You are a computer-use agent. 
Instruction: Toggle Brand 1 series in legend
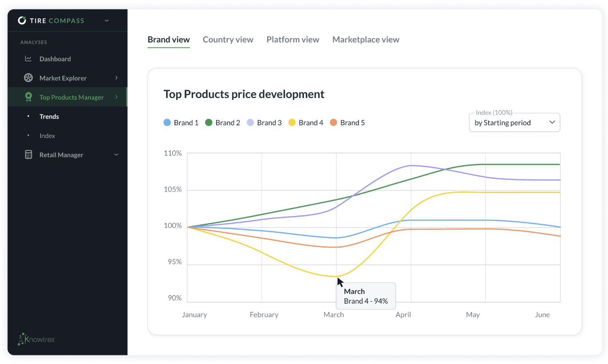[x=181, y=123]
